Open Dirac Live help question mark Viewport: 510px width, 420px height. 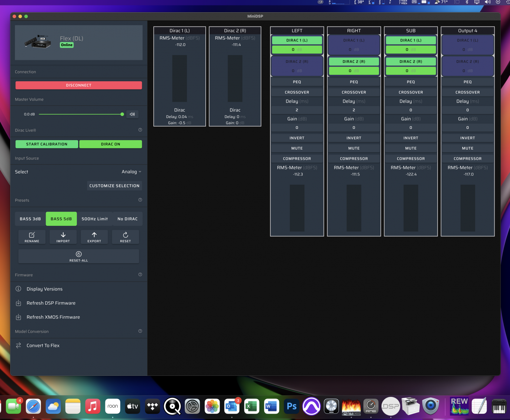click(x=140, y=130)
